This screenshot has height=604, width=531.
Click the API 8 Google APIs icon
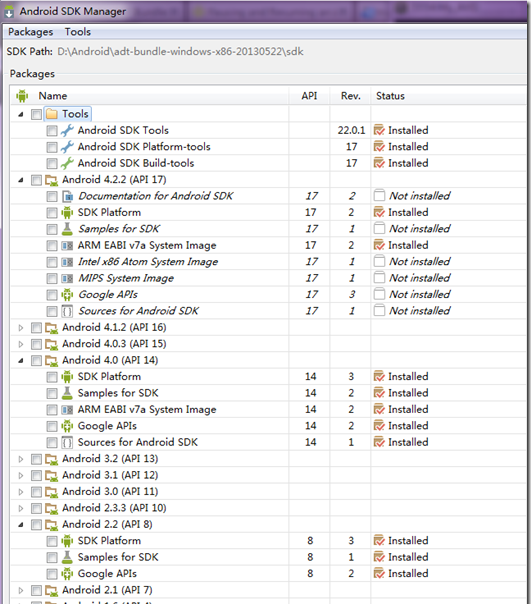[67, 574]
